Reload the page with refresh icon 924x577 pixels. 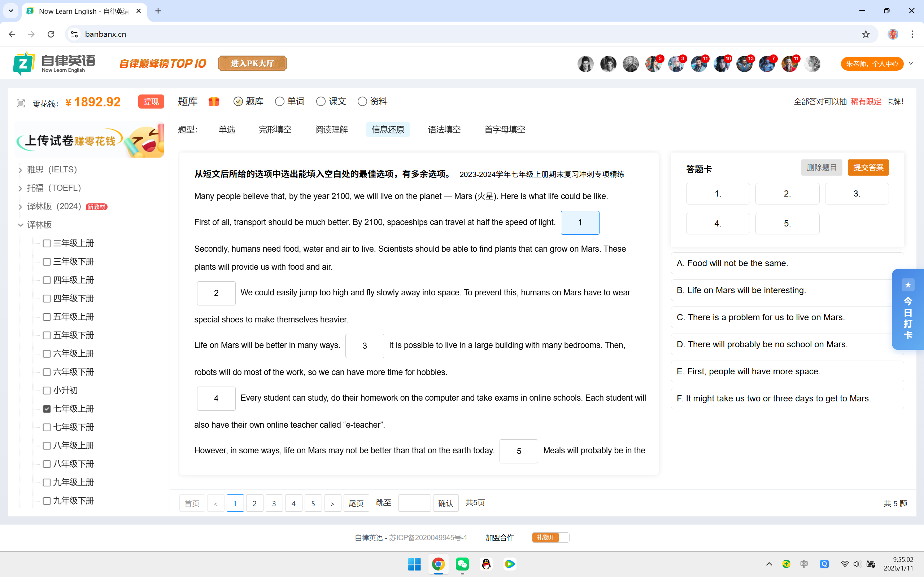click(51, 34)
